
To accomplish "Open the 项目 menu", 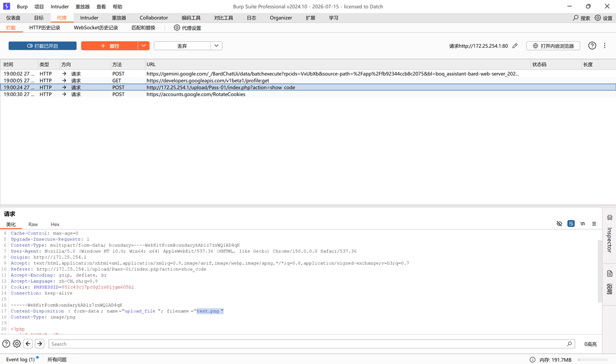I will pyautogui.click(x=39, y=7).
